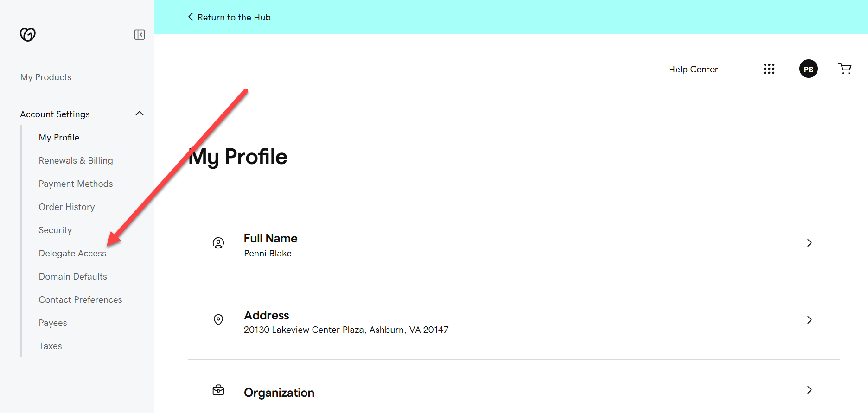Click the Full Name person icon
The image size is (868, 413).
coord(218,242)
